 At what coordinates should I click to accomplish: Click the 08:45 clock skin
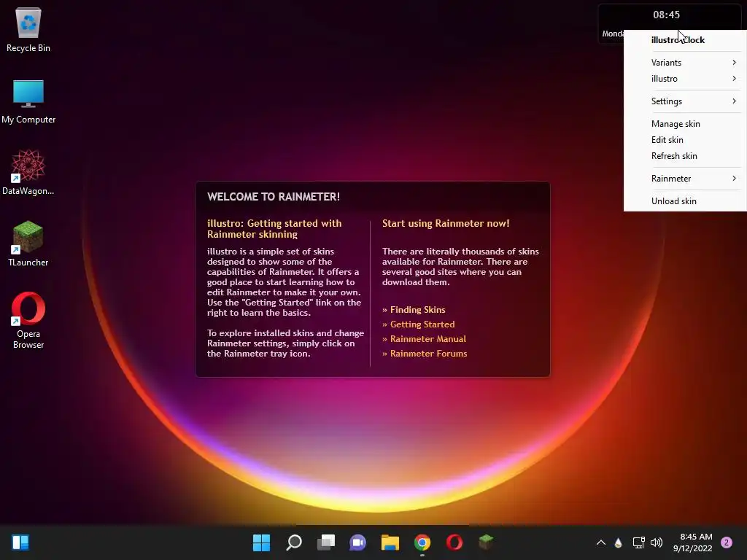click(x=667, y=15)
